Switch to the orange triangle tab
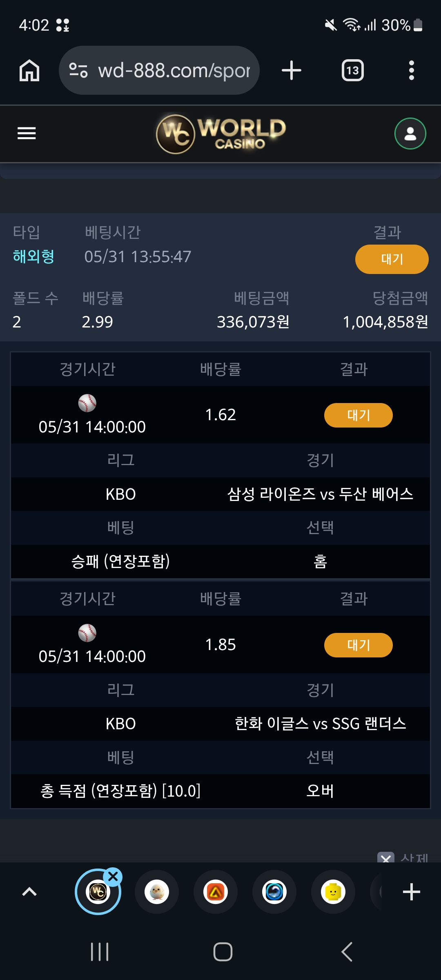This screenshot has width=441, height=980. (216, 892)
